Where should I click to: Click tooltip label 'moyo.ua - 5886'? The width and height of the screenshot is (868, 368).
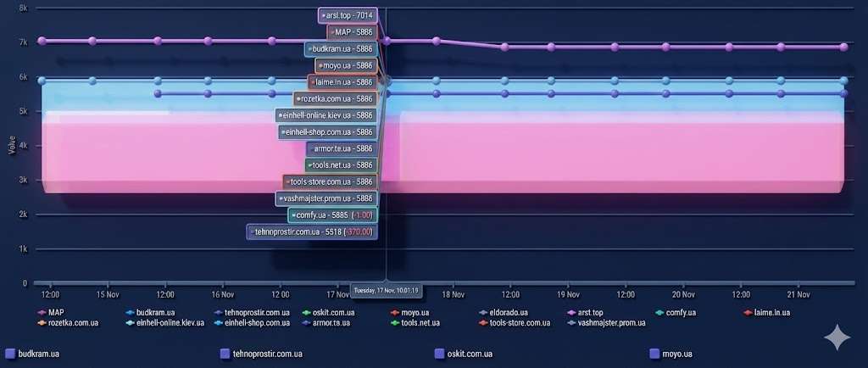(x=346, y=65)
